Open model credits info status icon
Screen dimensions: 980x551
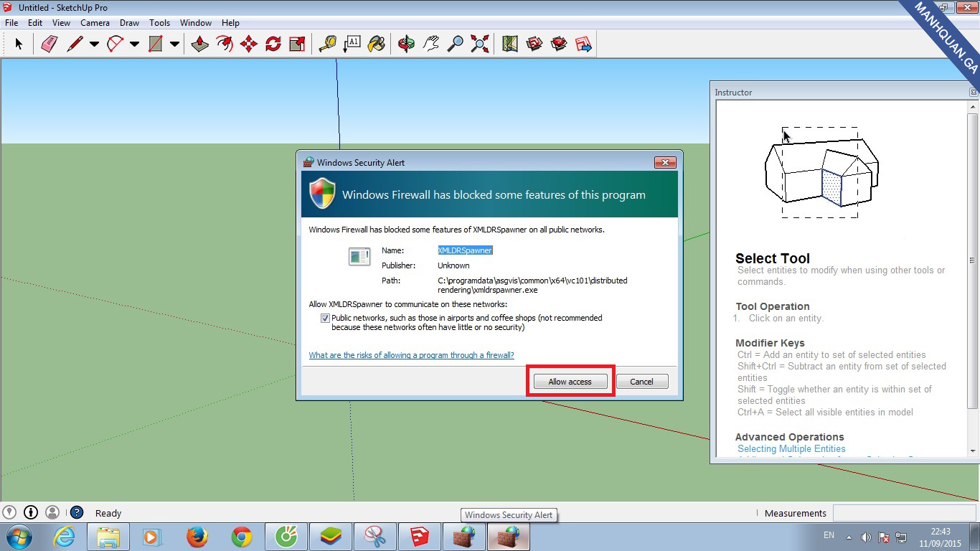click(31, 512)
